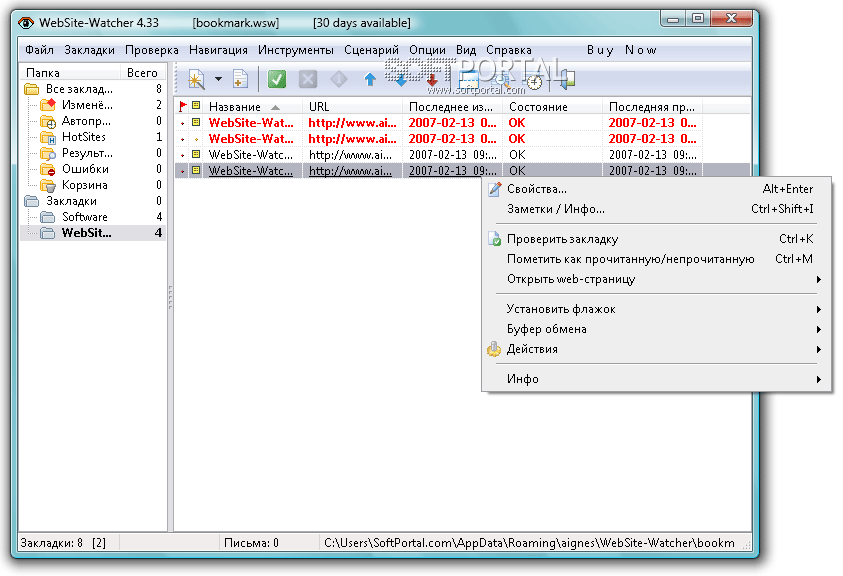Click the clock icon in the toolbar

click(x=534, y=82)
